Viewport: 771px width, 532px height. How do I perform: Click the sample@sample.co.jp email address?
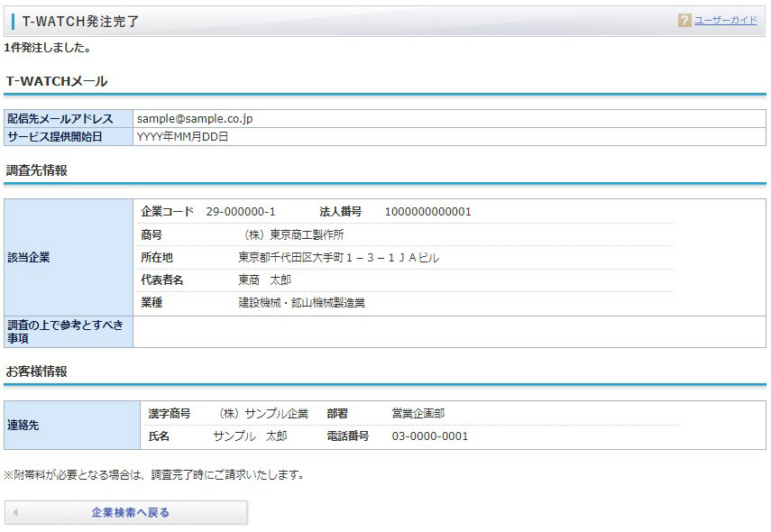(x=195, y=118)
